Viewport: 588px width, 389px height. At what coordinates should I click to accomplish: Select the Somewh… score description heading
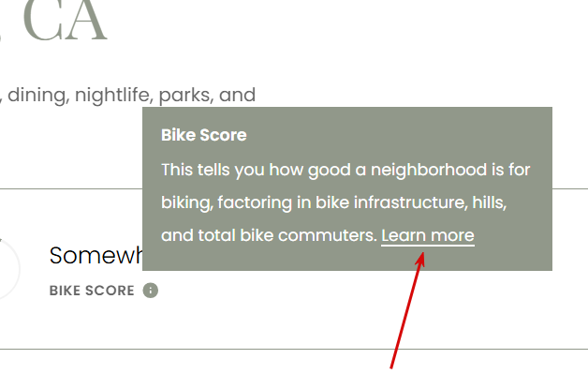[x=96, y=255]
